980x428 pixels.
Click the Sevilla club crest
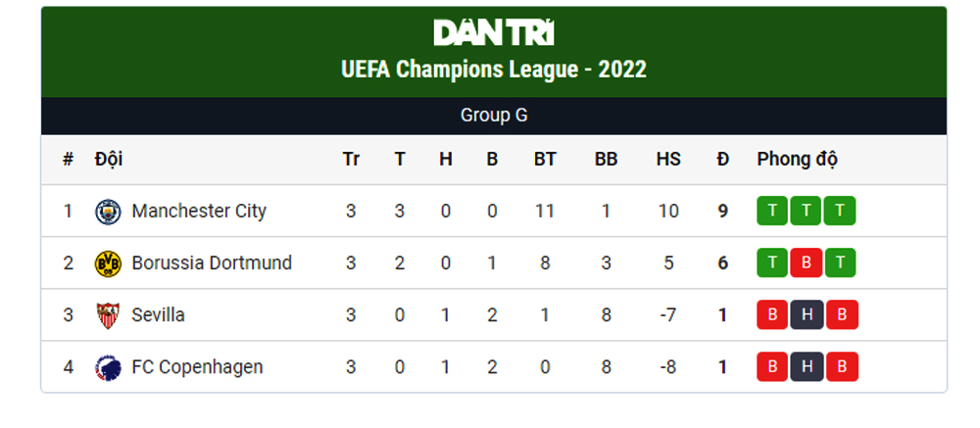coord(108,315)
